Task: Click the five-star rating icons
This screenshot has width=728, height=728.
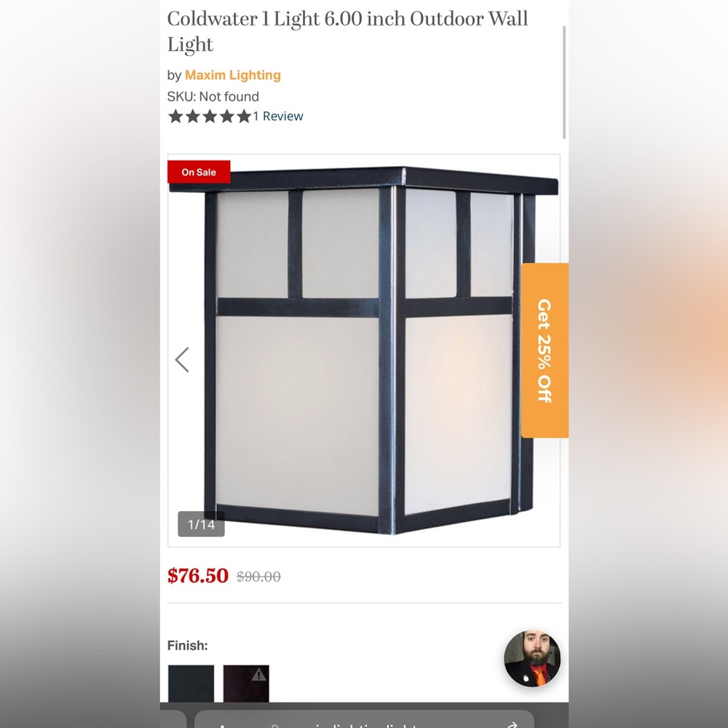Action: pyautogui.click(x=210, y=116)
